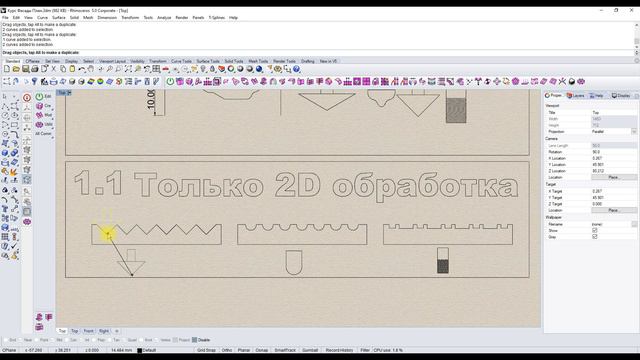Open the wallpaper Filename browse button
The height and width of the screenshot is (360, 640).
tap(634, 224)
